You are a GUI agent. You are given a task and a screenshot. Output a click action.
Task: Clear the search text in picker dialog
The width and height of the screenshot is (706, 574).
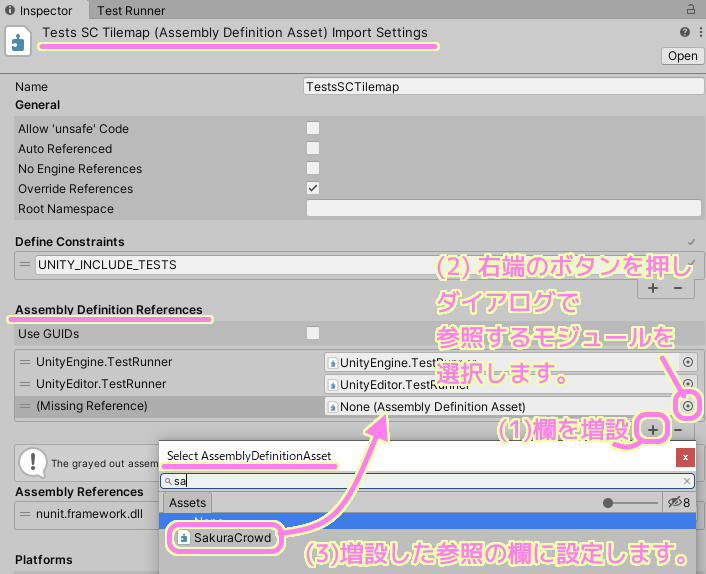pyautogui.click(x=686, y=481)
